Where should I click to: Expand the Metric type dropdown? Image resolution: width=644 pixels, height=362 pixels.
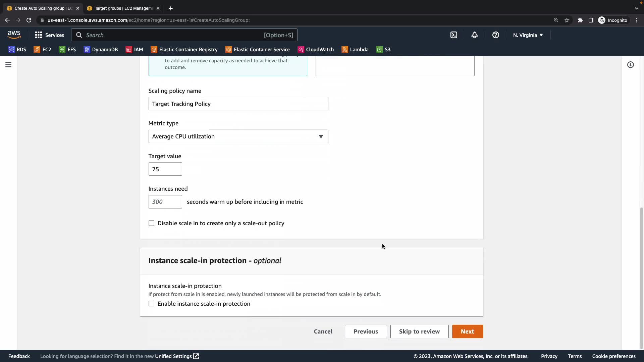(x=238, y=136)
